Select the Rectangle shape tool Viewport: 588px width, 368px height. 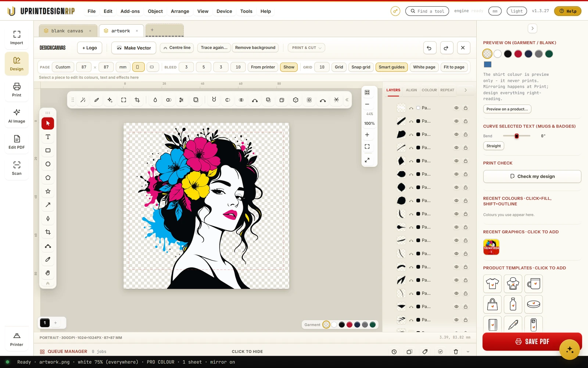(48, 151)
